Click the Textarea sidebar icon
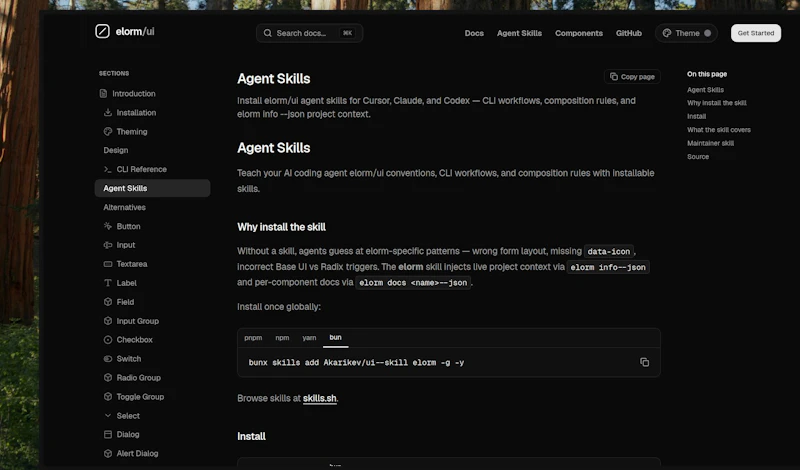Image resolution: width=800 pixels, height=470 pixels. click(x=108, y=264)
